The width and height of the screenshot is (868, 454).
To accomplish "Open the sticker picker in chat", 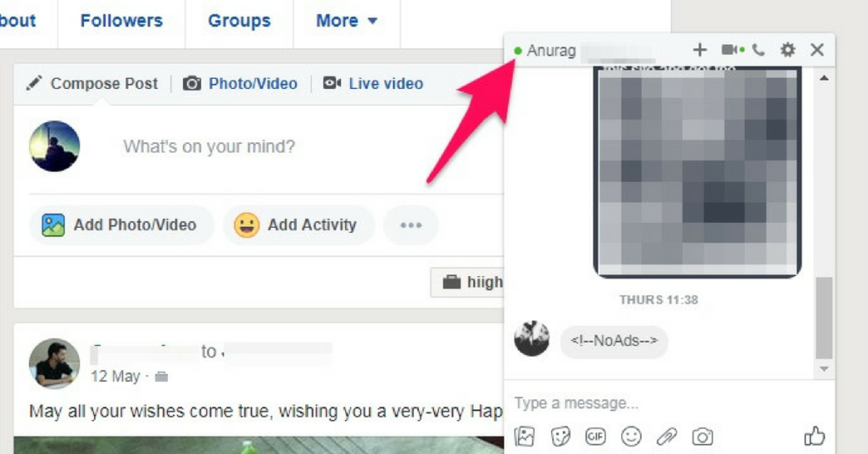I will click(560, 437).
